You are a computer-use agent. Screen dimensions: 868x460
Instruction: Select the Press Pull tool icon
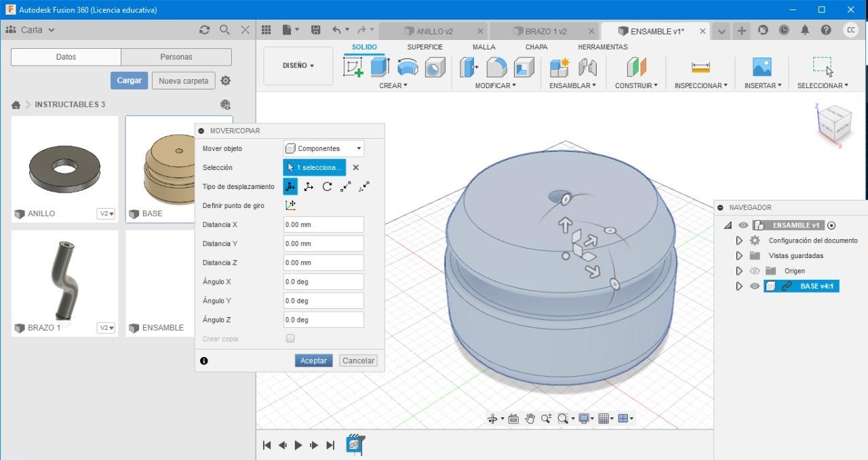click(x=469, y=67)
